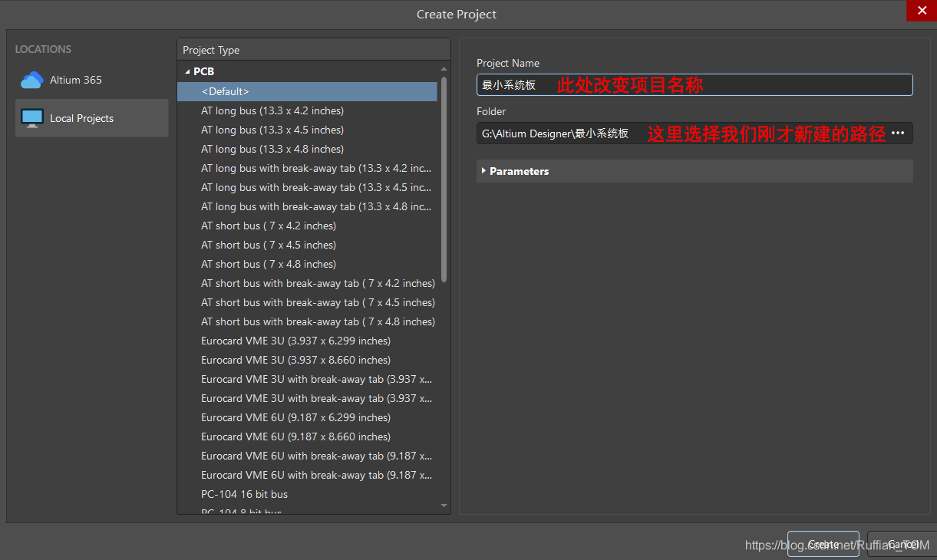
Task: Select the <Default> project type
Action: tap(307, 91)
